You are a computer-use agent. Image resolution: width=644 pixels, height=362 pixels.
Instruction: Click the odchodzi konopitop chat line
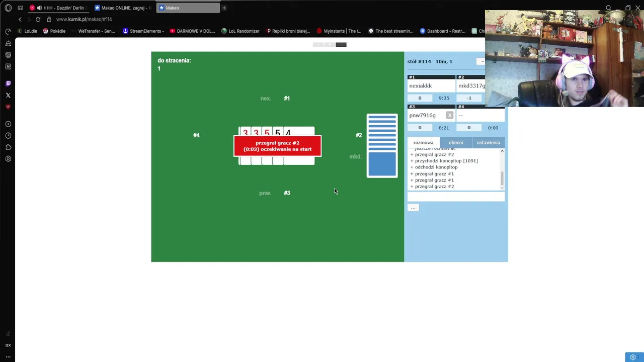434,167
